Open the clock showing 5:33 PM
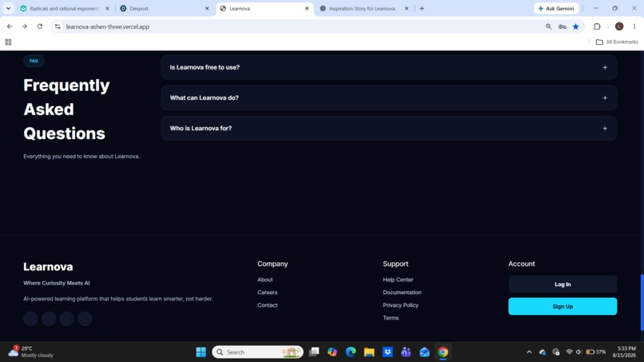Viewport: 644px width, 362px height. 624,352
